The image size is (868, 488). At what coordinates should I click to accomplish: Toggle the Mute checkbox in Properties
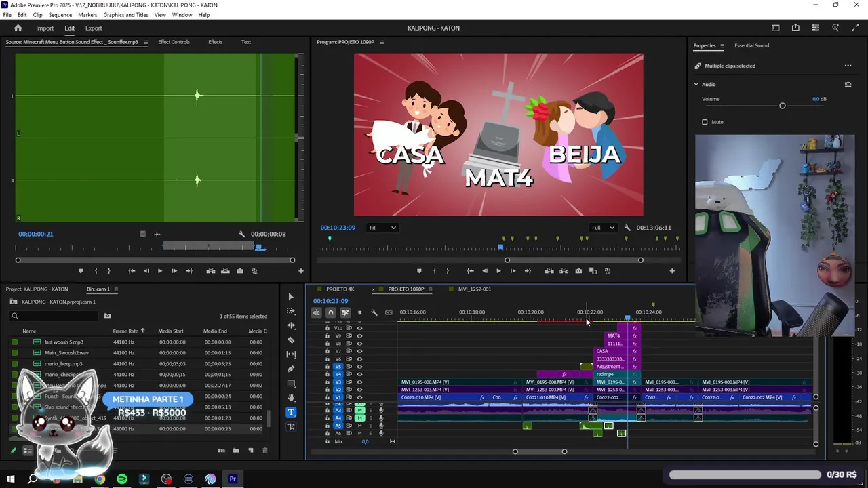[705, 122]
